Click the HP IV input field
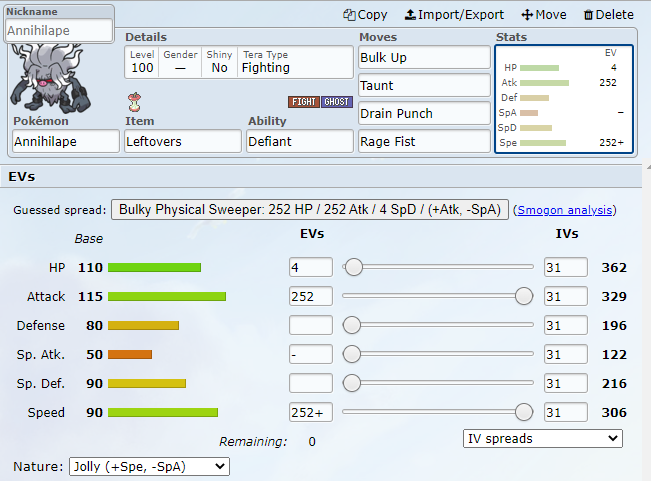This screenshot has height=481, width=651. pyautogui.click(x=566, y=267)
